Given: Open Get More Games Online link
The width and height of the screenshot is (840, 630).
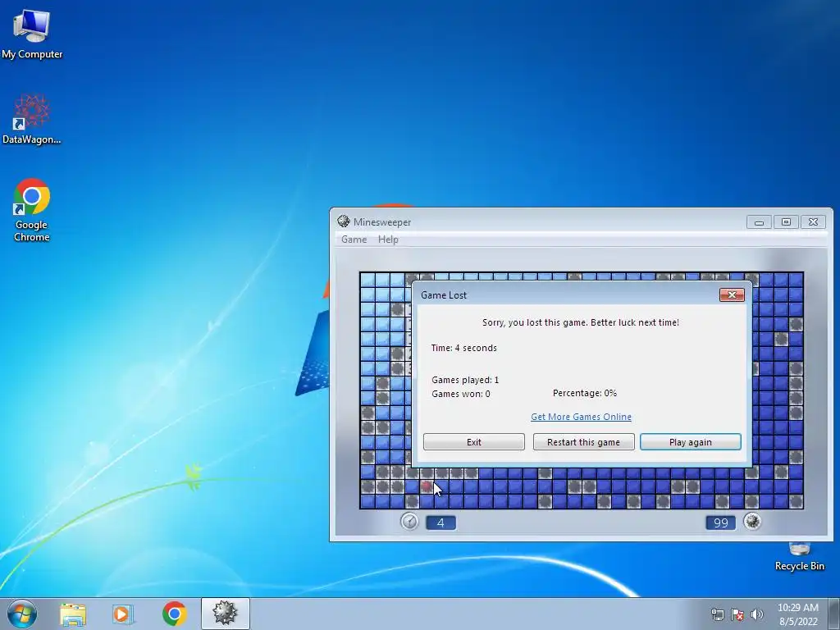Looking at the screenshot, I should coord(582,417).
